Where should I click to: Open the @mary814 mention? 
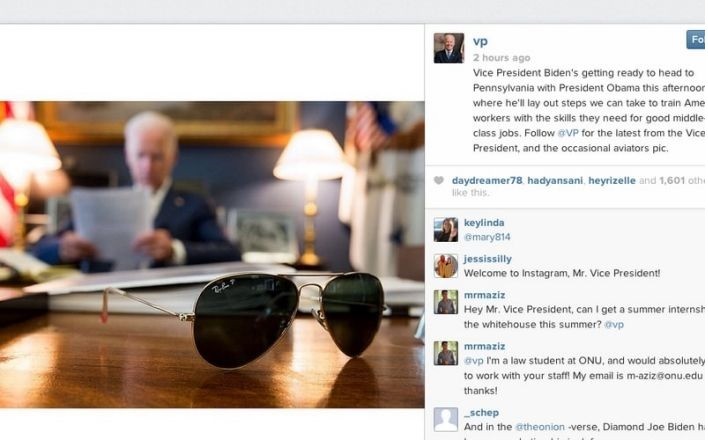(487, 237)
